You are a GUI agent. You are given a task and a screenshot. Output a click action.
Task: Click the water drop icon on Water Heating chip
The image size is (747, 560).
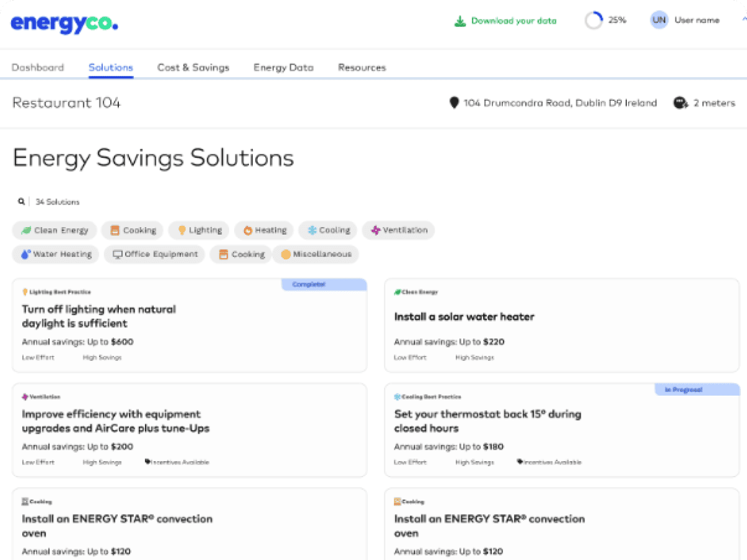click(x=26, y=254)
